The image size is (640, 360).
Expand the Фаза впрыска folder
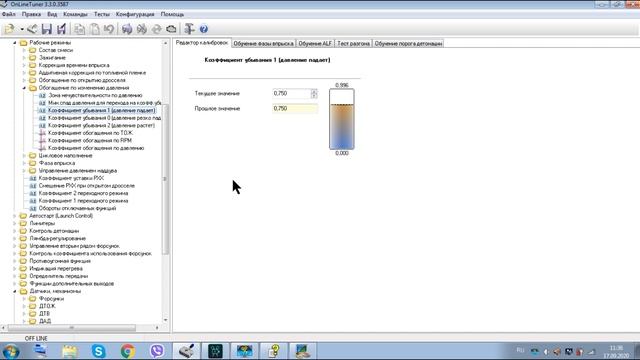(x=24, y=163)
